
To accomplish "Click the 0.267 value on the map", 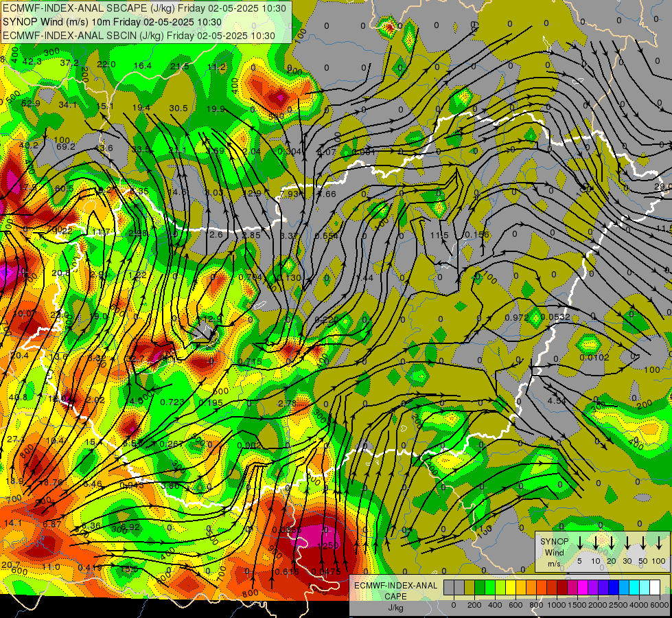I will 172,444.
